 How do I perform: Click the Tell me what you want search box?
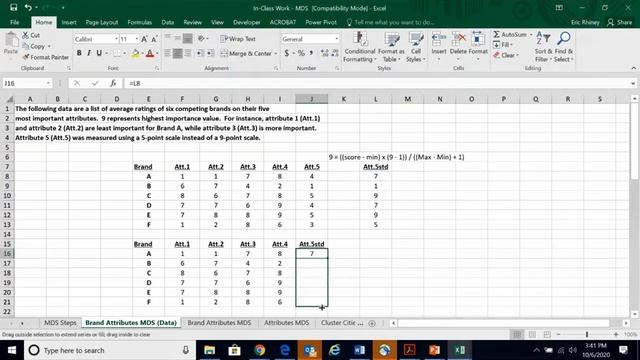coord(390,22)
